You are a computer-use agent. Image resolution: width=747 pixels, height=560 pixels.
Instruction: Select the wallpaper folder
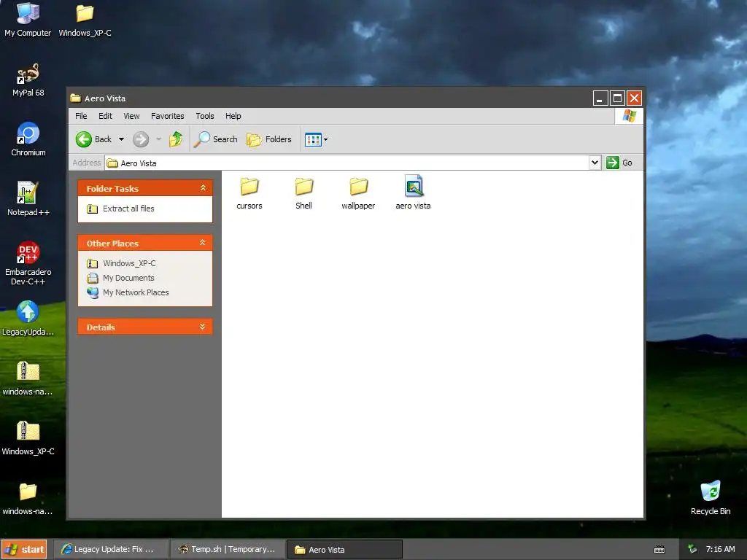tap(358, 193)
